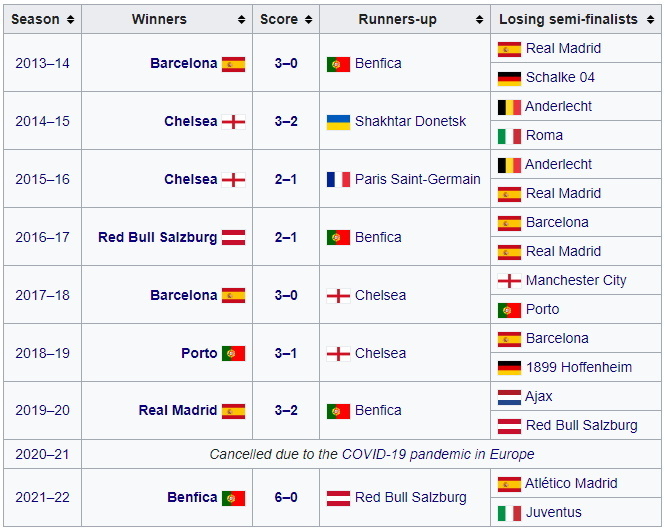Image resolution: width=665 pixels, height=531 pixels.
Task: Click France flag beside Paris Saint-Germain
Action: (338, 180)
